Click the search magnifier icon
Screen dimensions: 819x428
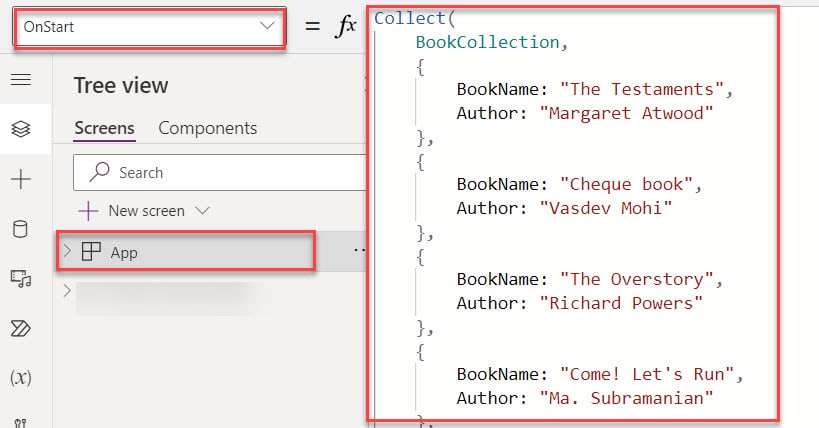click(x=99, y=171)
